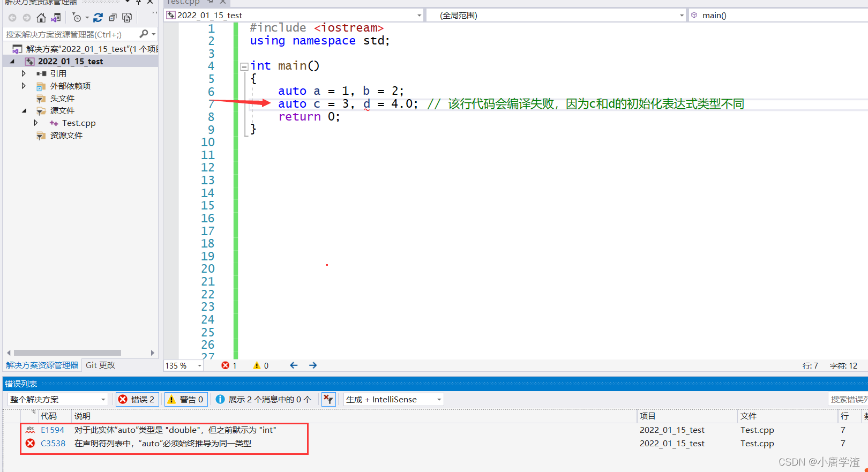Navigate forward in Solution Explorer
The width and height of the screenshot is (868, 472).
27,18
